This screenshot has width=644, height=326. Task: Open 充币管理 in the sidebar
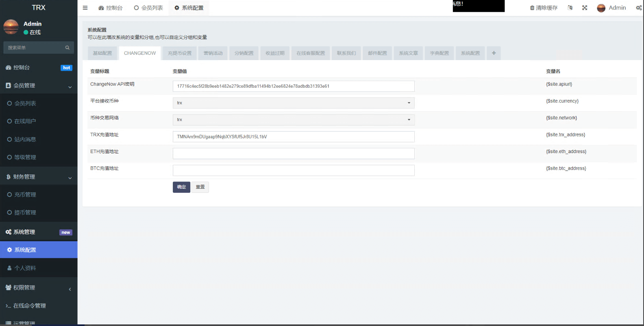[x=25, y=195]
